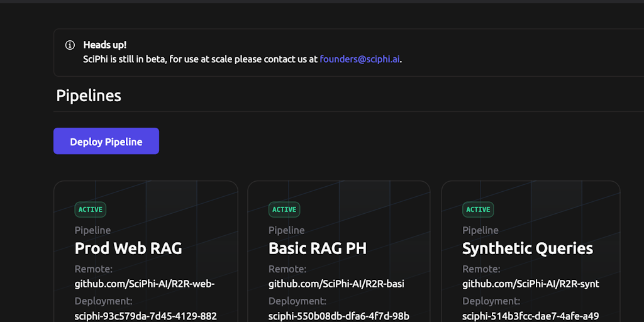Click the ACTIVE badge on Basic RAG PH
Viewport: 644px width, 322px height.
tap(284, 209)
